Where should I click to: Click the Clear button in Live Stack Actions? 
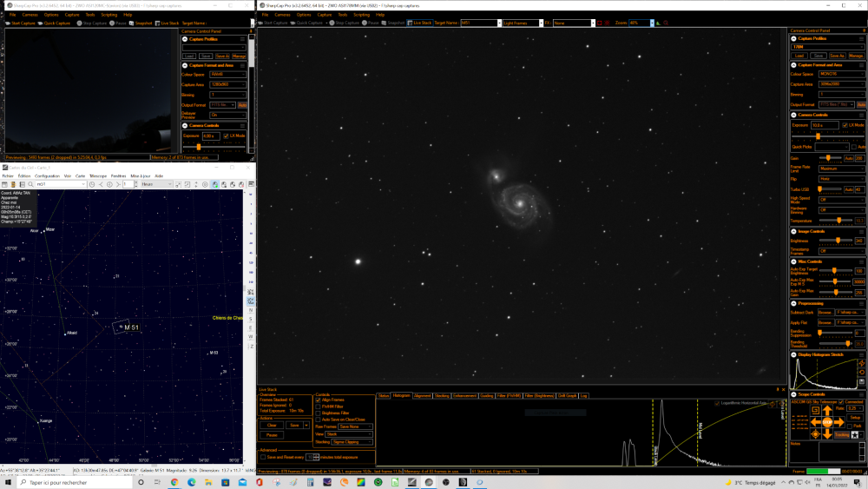pos(272,426)
